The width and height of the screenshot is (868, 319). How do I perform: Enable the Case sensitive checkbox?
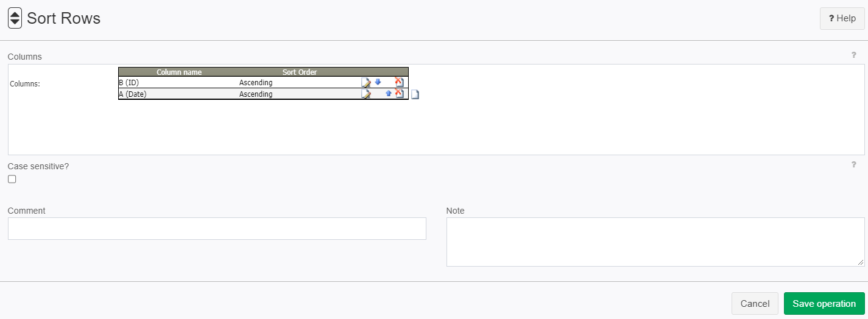pyautogui.click(x=12, y=179)
